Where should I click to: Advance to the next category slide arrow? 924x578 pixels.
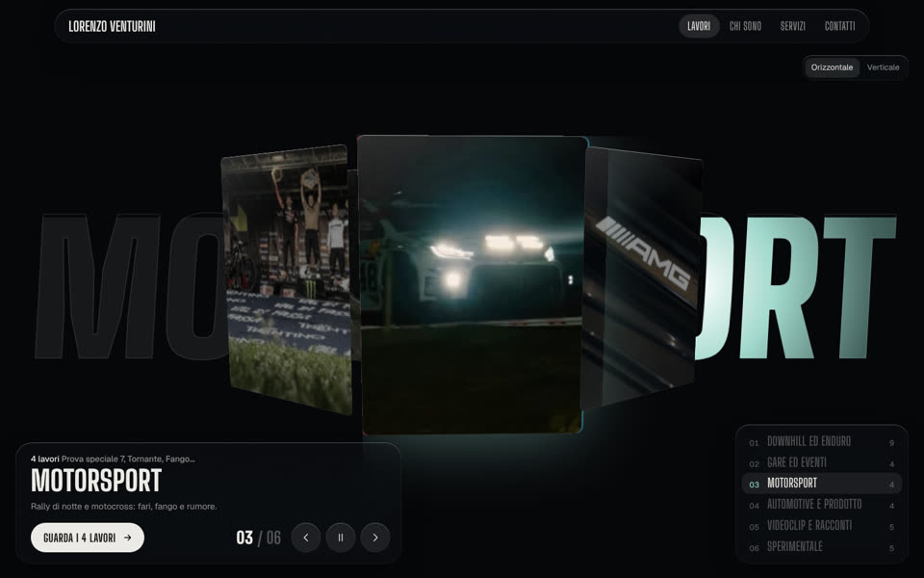click(375, 538)
